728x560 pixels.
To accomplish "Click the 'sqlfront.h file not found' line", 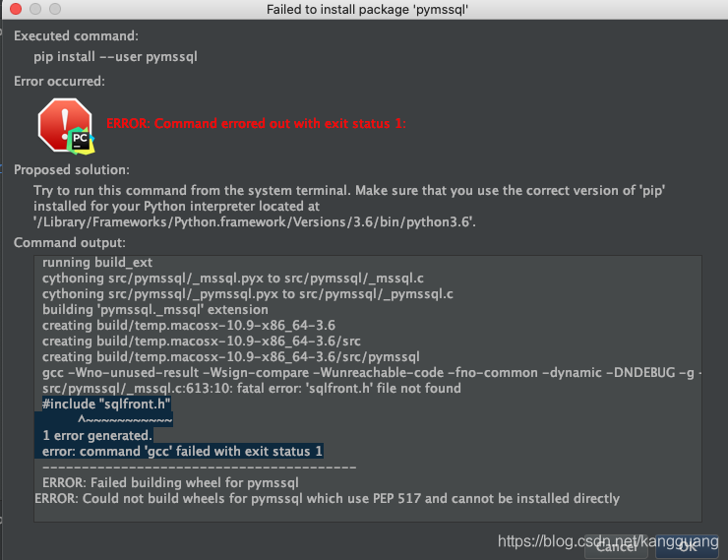I will point(252,388).
